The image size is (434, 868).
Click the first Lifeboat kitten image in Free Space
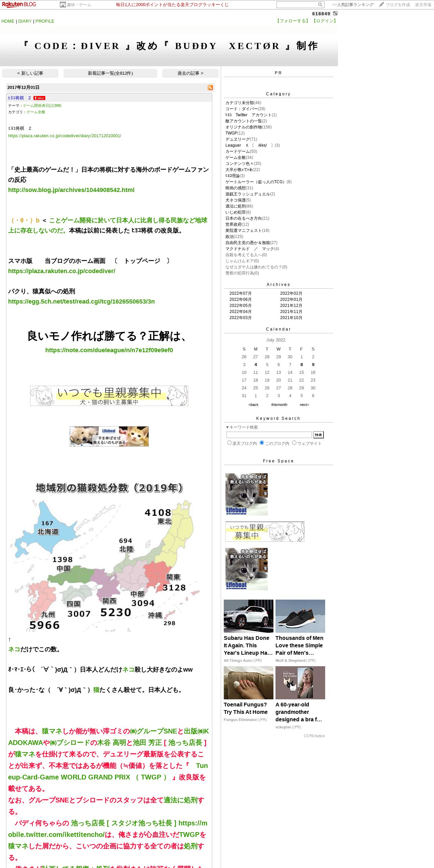pyautogui.click(x=246, y=494)
